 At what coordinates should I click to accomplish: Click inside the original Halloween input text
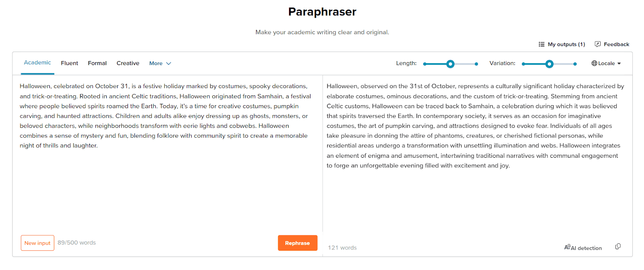165,116
